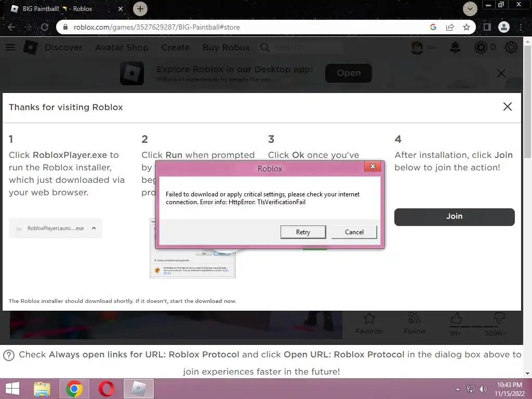The image size is (532, 399).
Task: Click the thumbs up like icon
Action: click(x=456, y=318)
